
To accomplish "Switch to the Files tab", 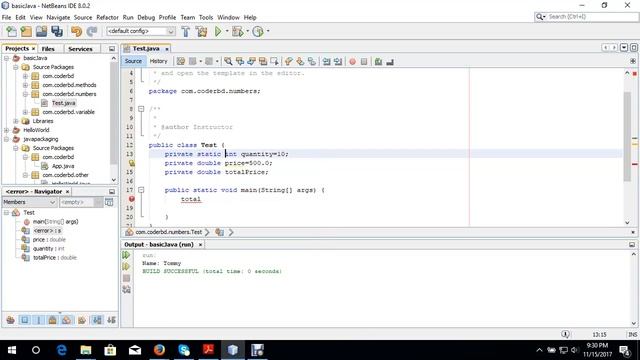I will (48, 49).
